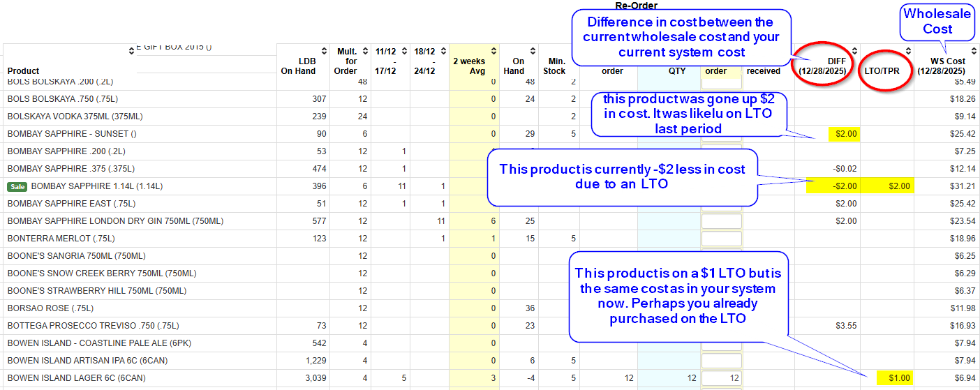Sort by 2 weeks Avg column
Image resolution: width=980 pixels, height=390 pixels.
click(495, 51)
